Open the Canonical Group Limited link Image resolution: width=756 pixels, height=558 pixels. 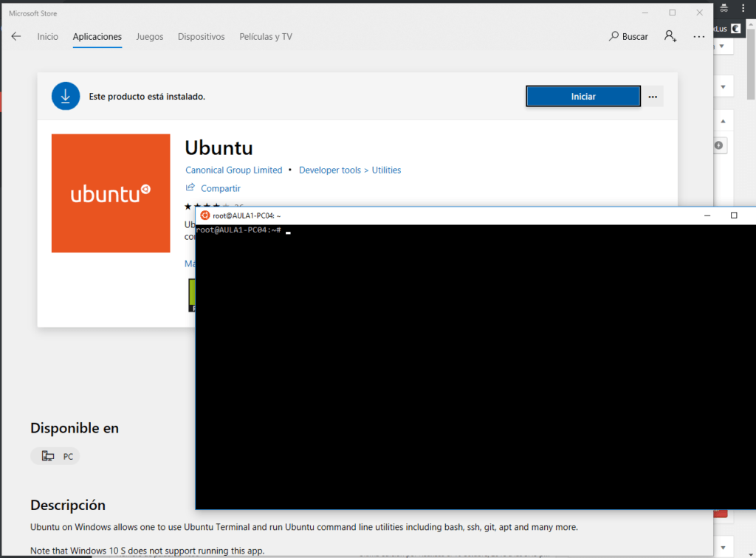tap(233, 170)
